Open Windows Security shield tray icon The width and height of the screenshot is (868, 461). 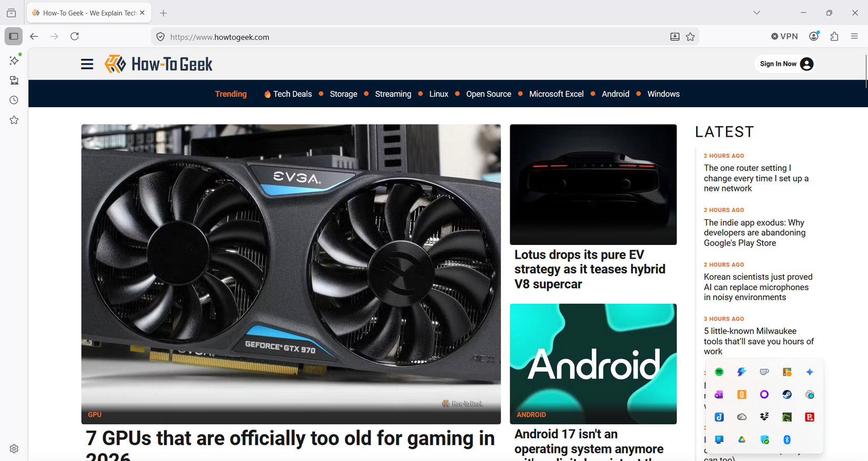point(764,439)
